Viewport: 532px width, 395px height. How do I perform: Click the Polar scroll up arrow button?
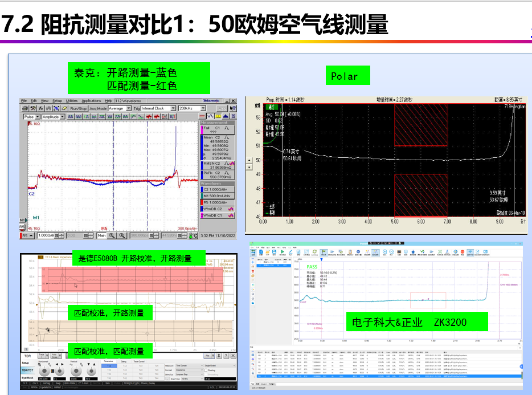[x=249, y=160]
